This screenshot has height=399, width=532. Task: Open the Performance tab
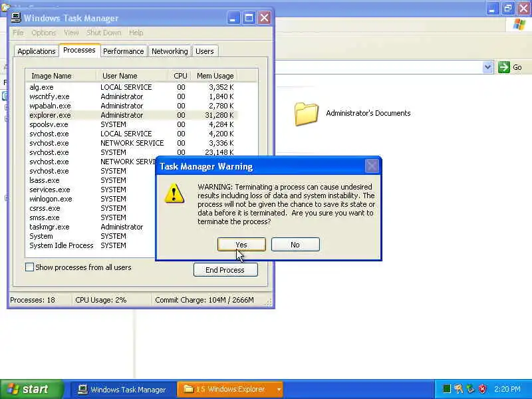[x=124, y=51]
